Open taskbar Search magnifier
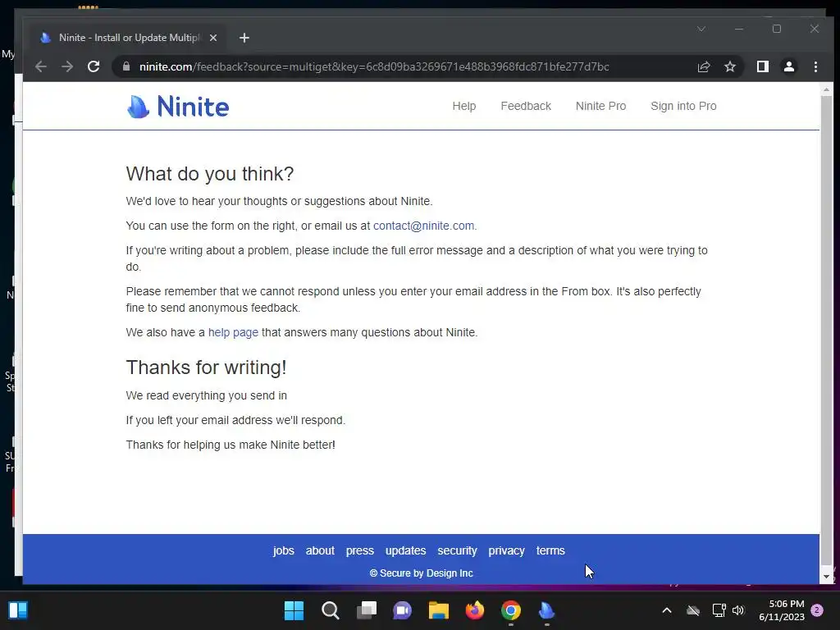840x630 pixels. pos(330,610)
